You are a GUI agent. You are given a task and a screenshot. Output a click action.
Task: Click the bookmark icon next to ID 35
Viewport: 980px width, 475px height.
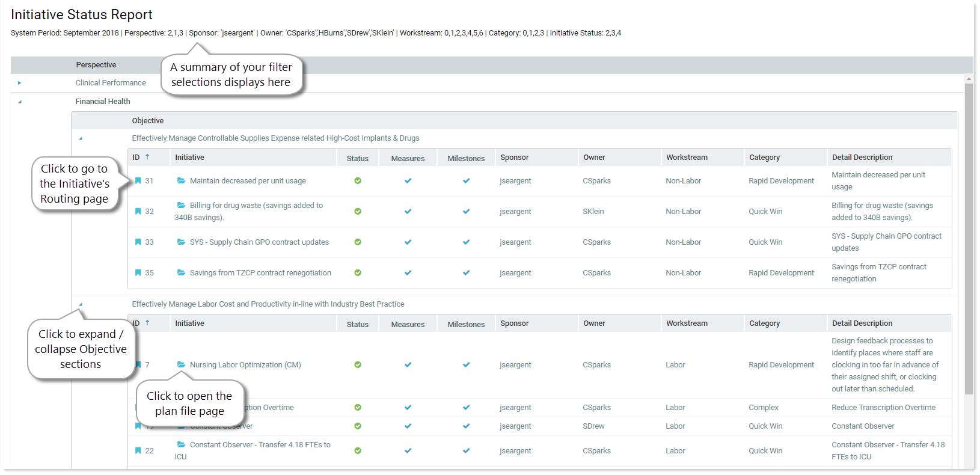tap(138, 273)
